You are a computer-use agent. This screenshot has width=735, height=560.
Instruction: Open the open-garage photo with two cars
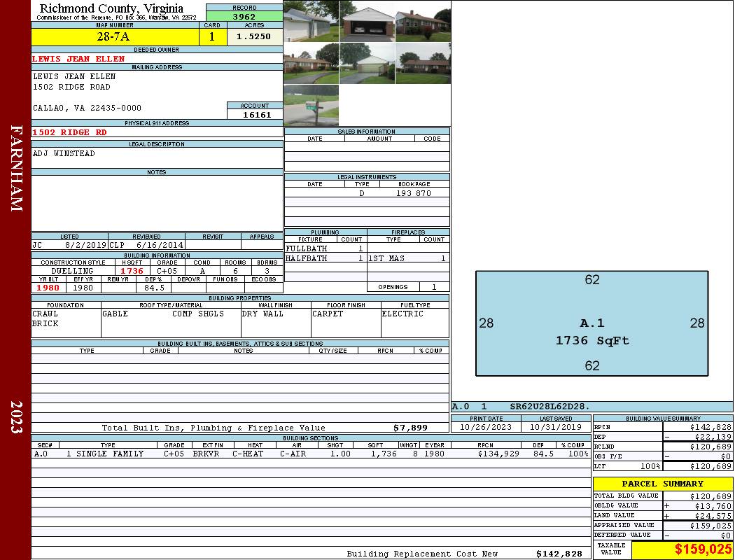coord(367,21)
